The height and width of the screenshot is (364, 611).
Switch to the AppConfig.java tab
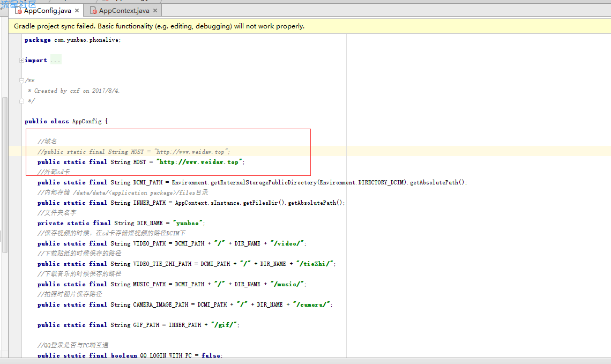click(47, 11)
